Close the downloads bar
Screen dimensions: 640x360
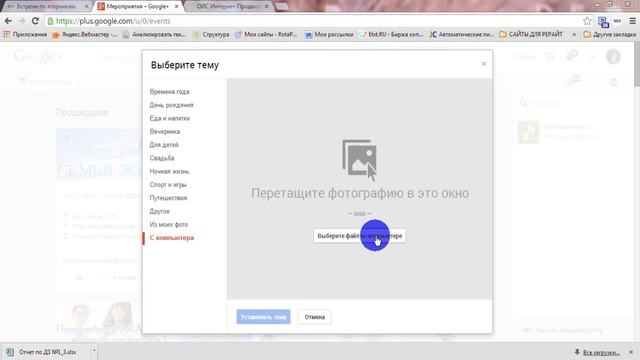pos(631,352)
